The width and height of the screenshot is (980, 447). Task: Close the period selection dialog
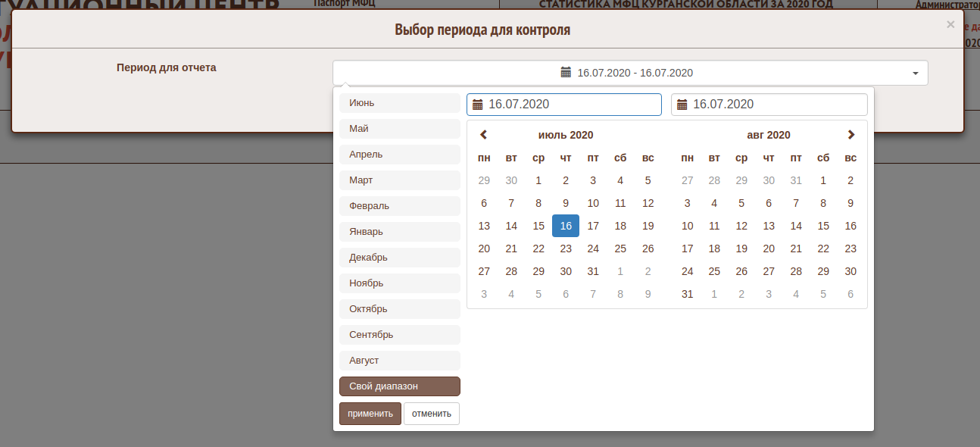pos(950,25)
